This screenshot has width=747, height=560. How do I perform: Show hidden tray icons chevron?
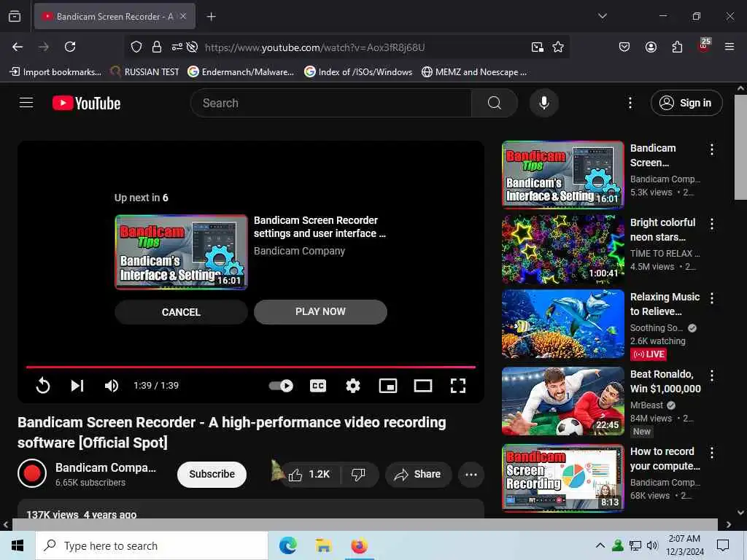tap(600, 545)
